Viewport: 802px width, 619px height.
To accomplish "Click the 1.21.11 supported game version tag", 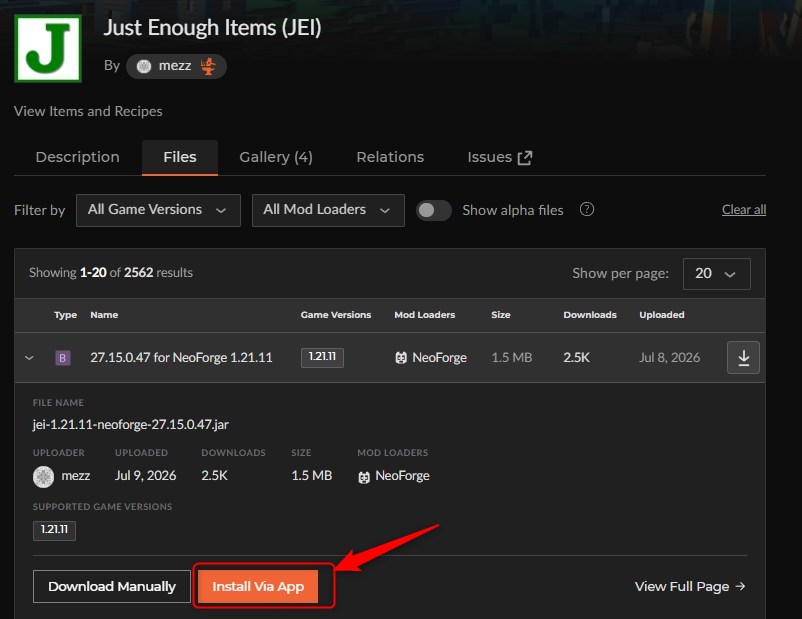I will tap(54, 530).
